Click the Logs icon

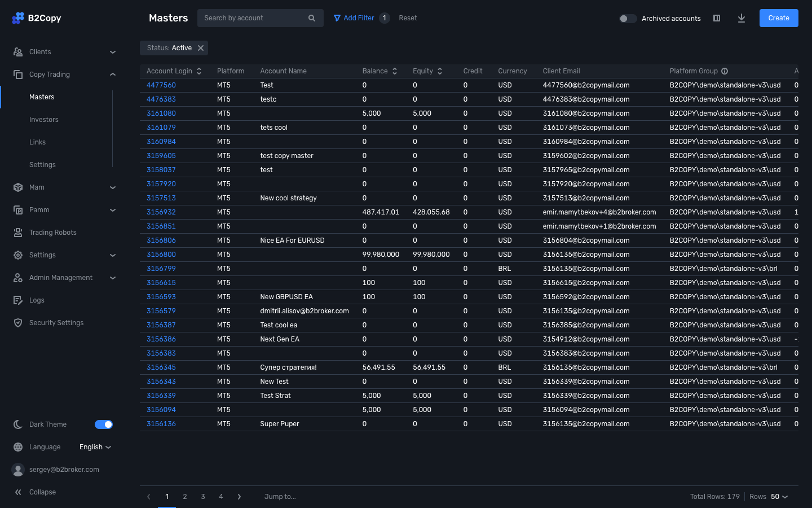coord(18,300)
